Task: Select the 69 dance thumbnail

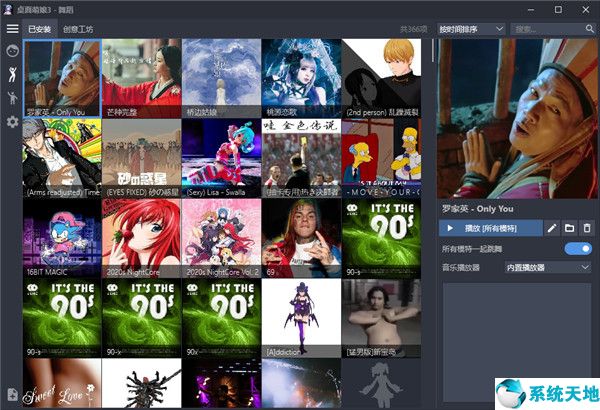Action: 301,238
